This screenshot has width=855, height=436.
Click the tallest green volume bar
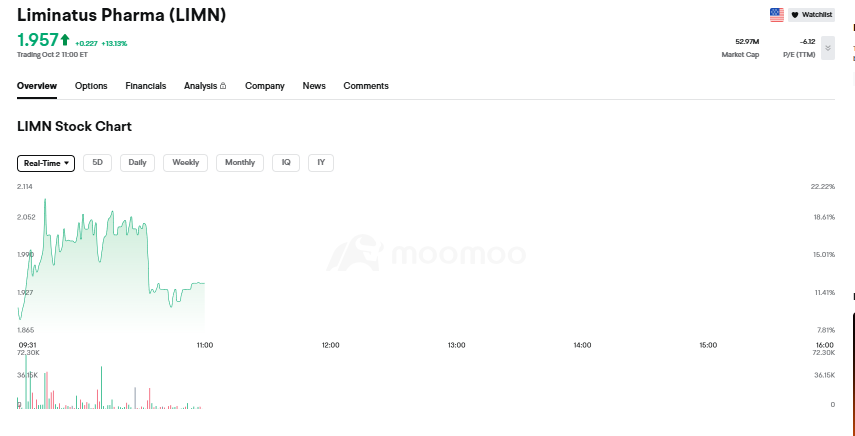(x=26, y=381)
